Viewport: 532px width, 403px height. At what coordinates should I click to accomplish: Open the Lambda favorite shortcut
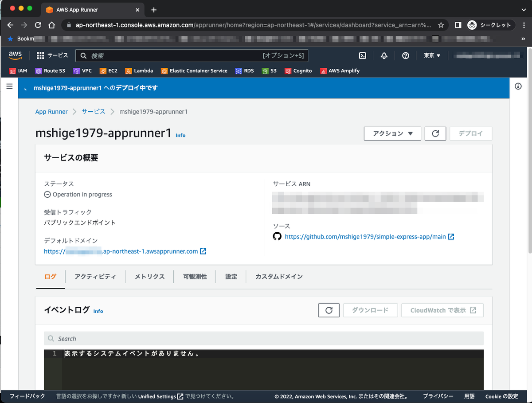click(139, 71)
